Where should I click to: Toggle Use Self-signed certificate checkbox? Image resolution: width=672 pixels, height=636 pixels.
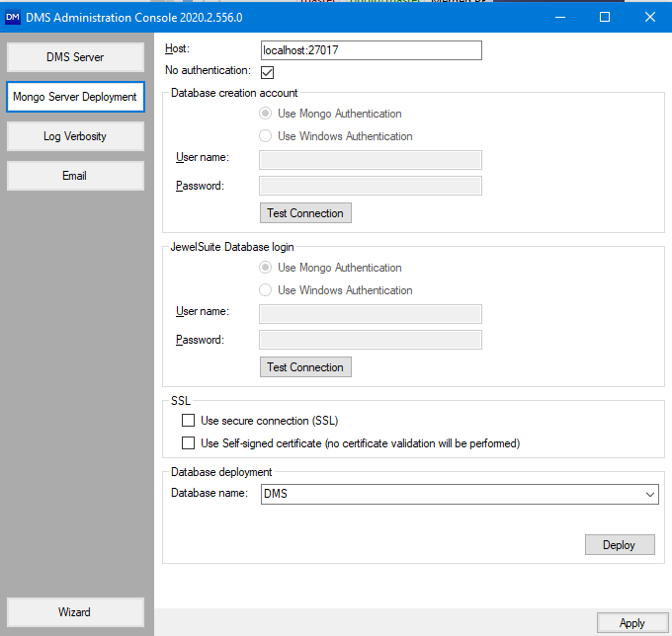tap(189, 443)
